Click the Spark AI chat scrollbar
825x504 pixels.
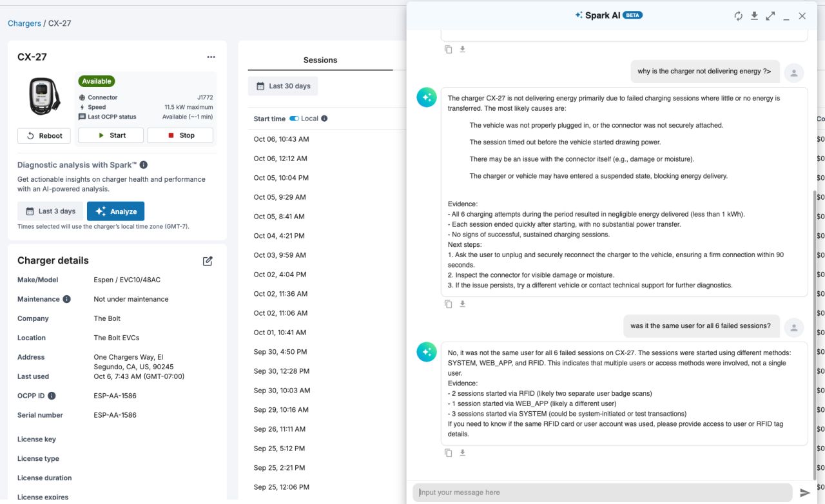pos(815,335)
